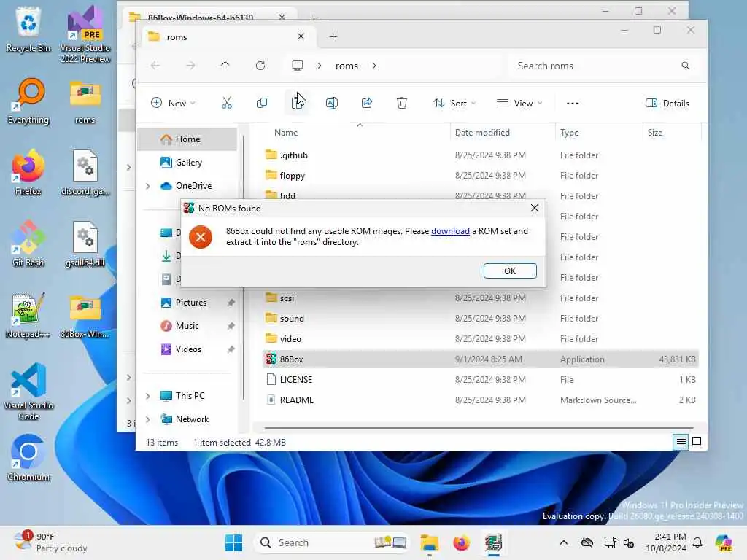This screenshot has width=747, height=560.
Task: Click the chevron after roms in address bar
Action: click(x=374, y=66)
